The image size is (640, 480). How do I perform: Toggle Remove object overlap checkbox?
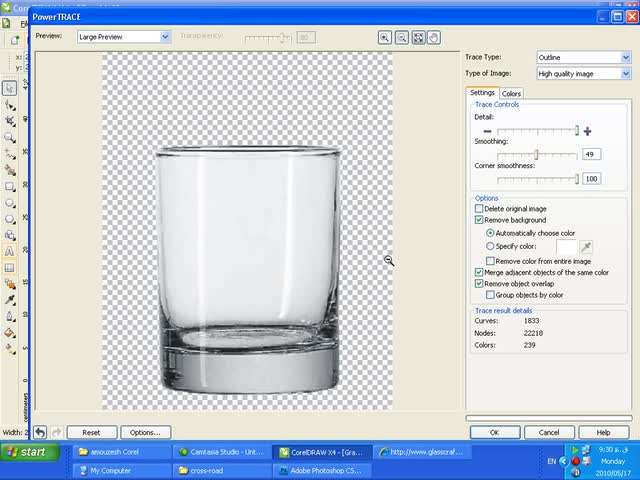point(479,284)
